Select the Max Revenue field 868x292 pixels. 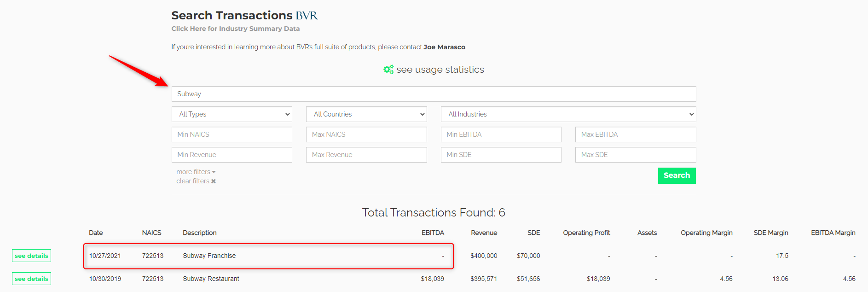pyautogui.click(x=366, y=155)
